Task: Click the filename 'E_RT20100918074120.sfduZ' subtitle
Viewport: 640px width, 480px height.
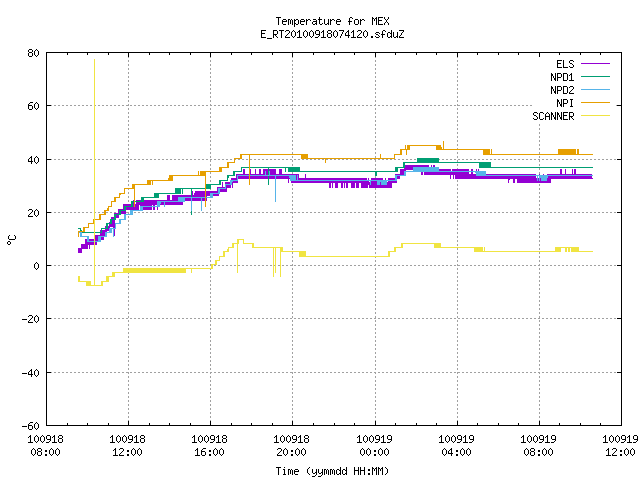Action: [x=332, y=34]
